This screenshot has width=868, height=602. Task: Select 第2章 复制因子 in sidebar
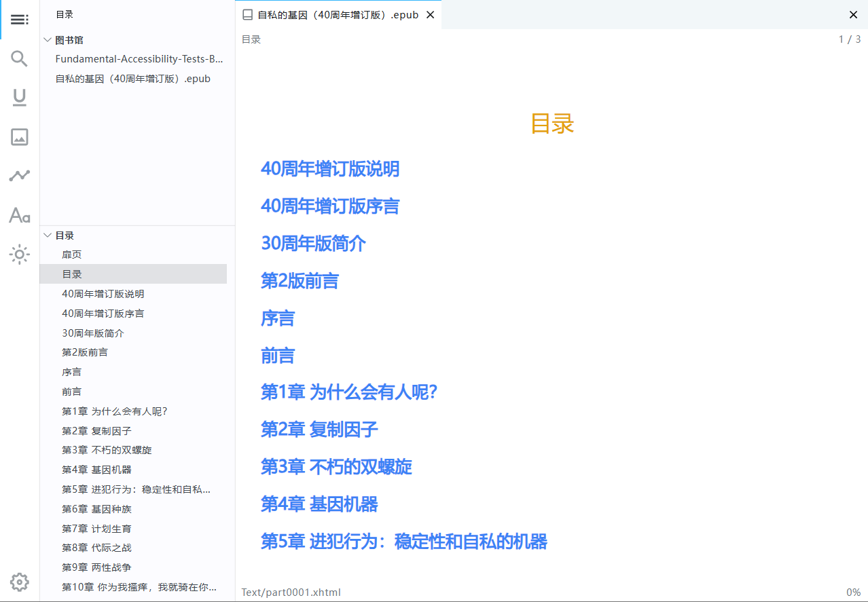[x=133, y=431]
